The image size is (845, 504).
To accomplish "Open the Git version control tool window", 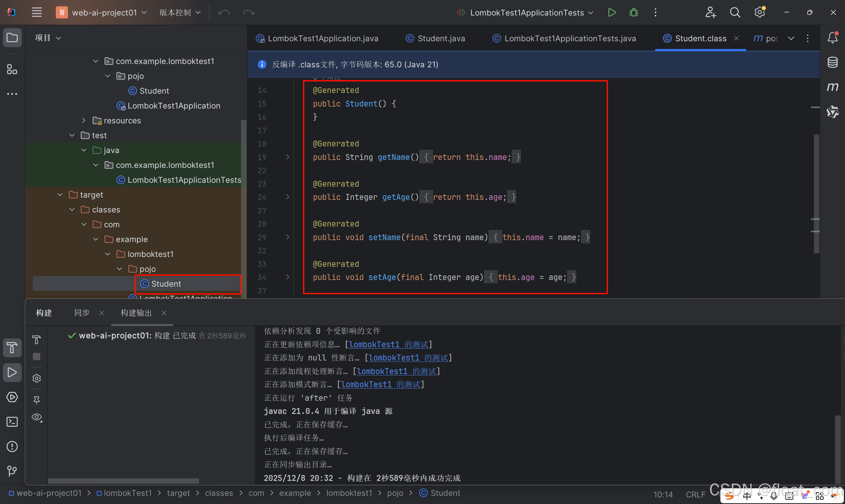I will pyautogui.click(x=12, y=471).
